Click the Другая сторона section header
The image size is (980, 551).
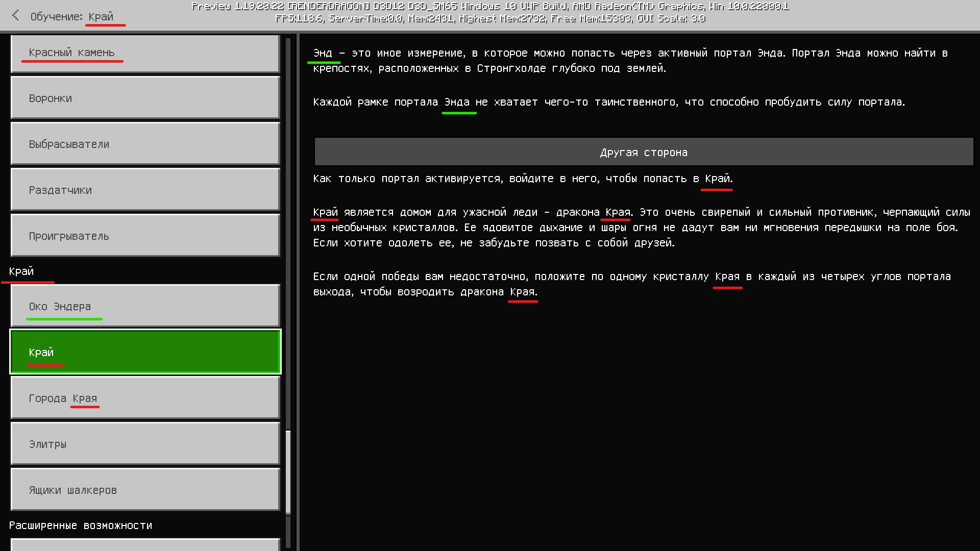pyautogui.click(x=644, y=152)
